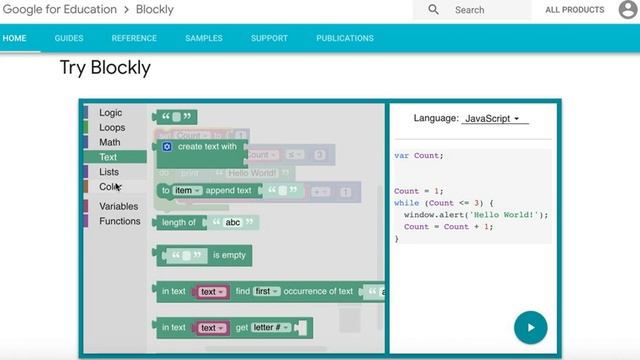Click the search magnifier icon
Image resolution: width=640 pixels, height=360 pixels.
click(x=433, y=9)
